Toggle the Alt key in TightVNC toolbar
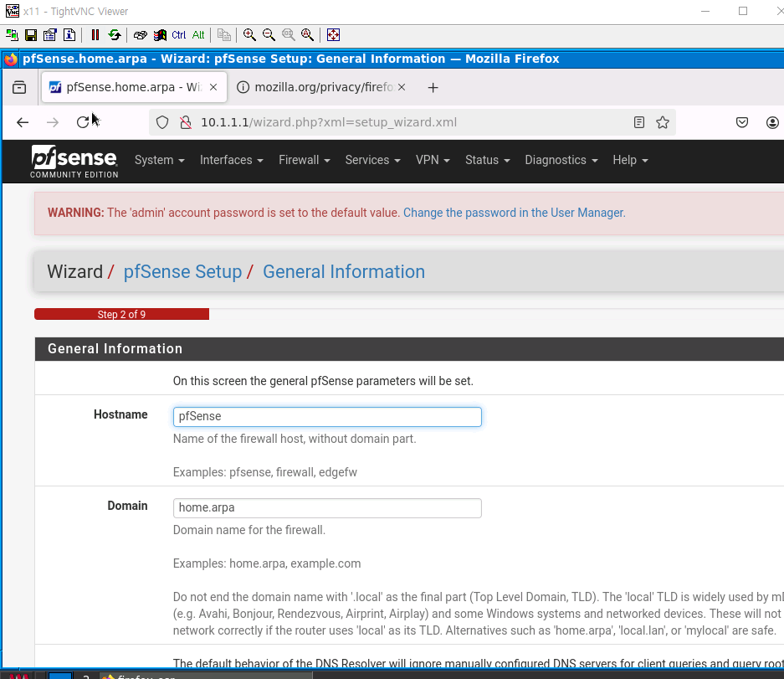784x679 pixels. point(198,35)
